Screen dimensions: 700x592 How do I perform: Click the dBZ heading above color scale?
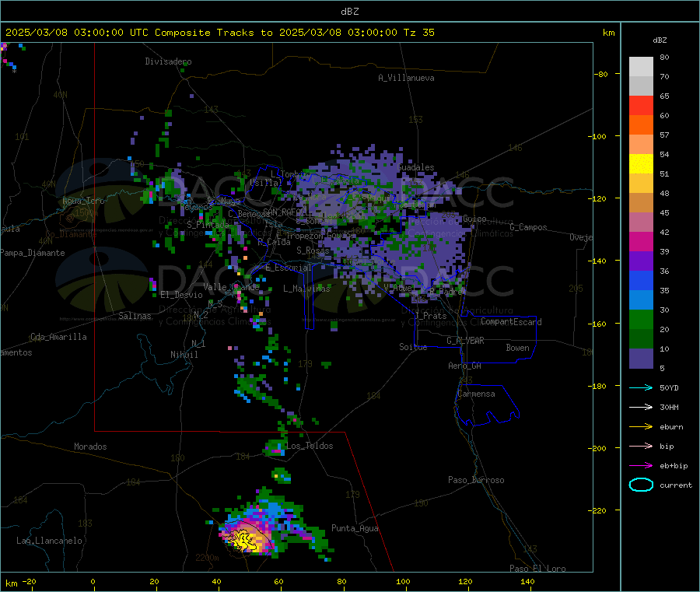[x=660, y=40]
